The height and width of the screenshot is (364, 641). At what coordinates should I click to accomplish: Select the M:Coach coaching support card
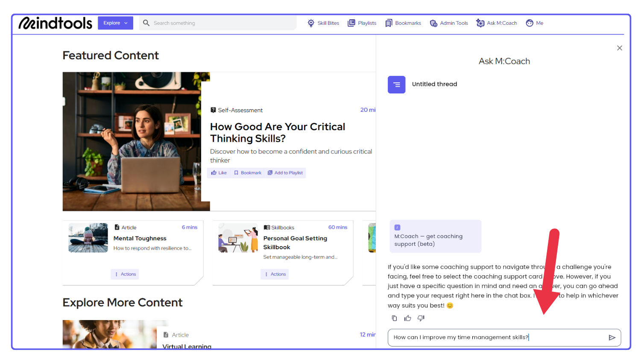tap(435, 236)
